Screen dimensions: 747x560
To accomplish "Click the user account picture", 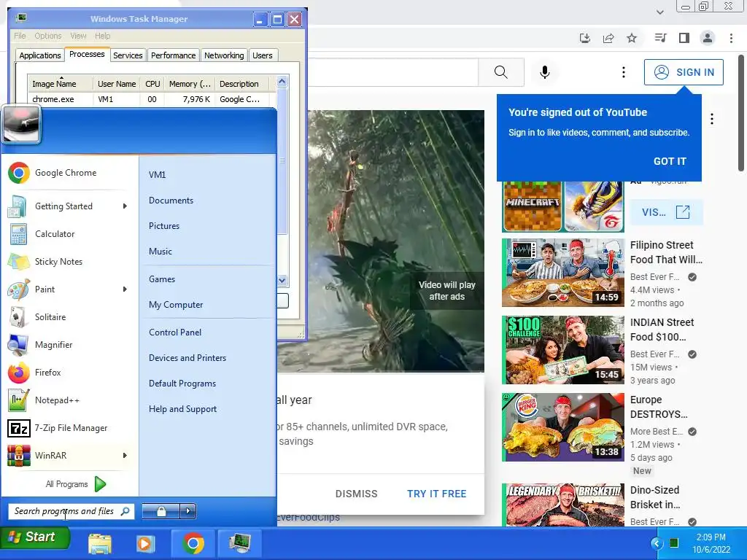I will point(21,124).
